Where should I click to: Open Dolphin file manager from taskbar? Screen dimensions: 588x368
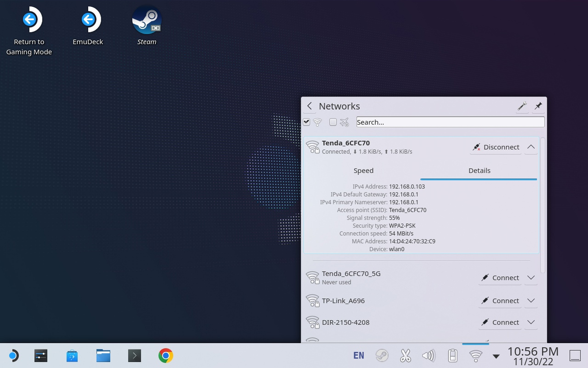tap(103, 356)
